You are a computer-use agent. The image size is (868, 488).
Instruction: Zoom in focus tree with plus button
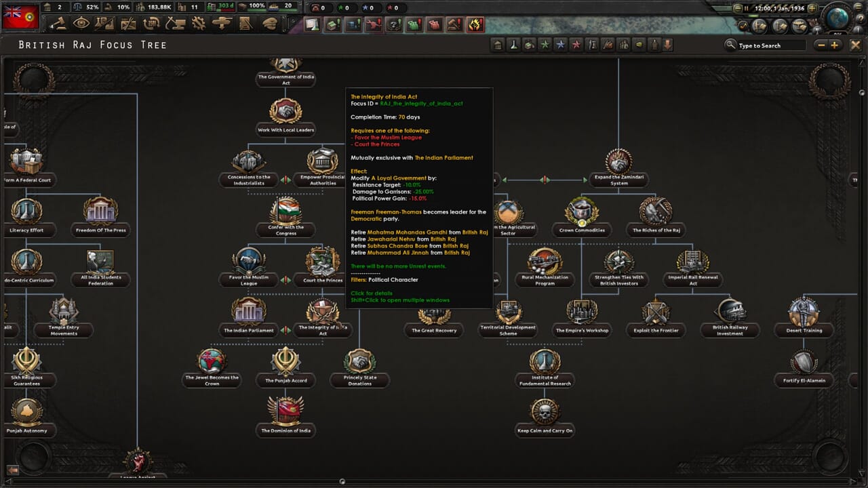(x=835, y=45)
